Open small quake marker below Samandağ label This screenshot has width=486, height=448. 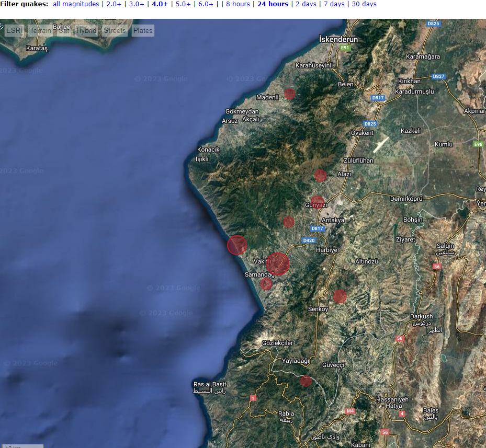tap(266, 283)
